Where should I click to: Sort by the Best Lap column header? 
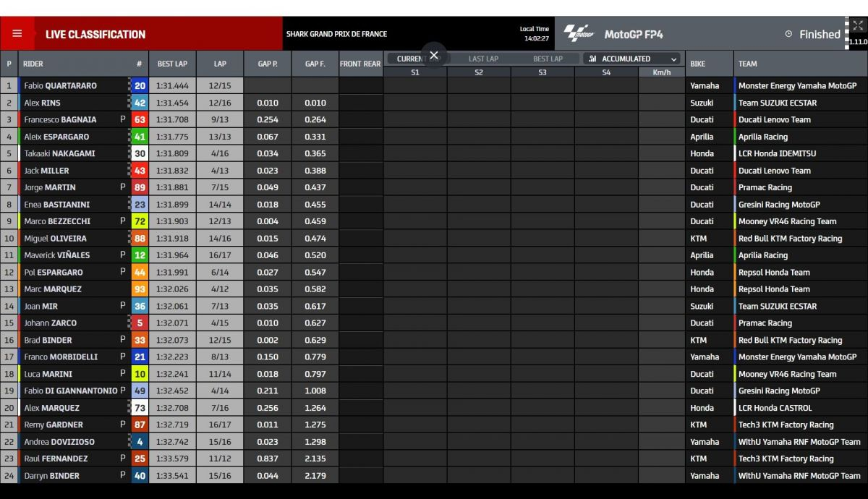(x=172, y=64)
